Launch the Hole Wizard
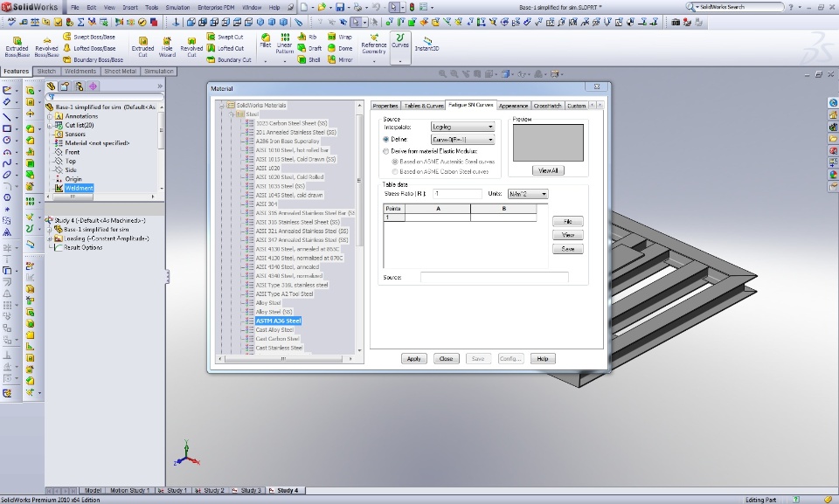The height and width of the screenshot is (504, 839). tap(167, 47)
